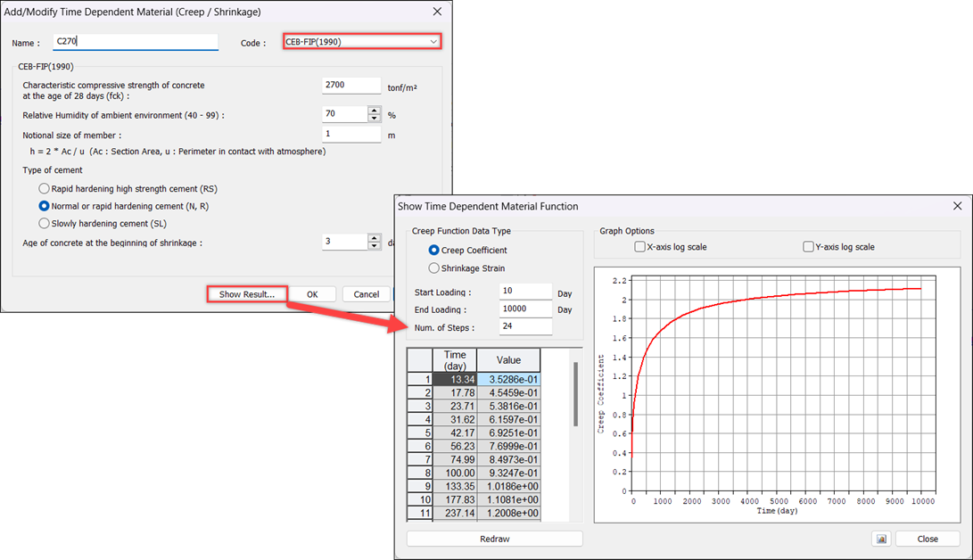Select value cell 1.2008e+00
Viewport: 973px width, 560px height.
click(x=508, y=513)
